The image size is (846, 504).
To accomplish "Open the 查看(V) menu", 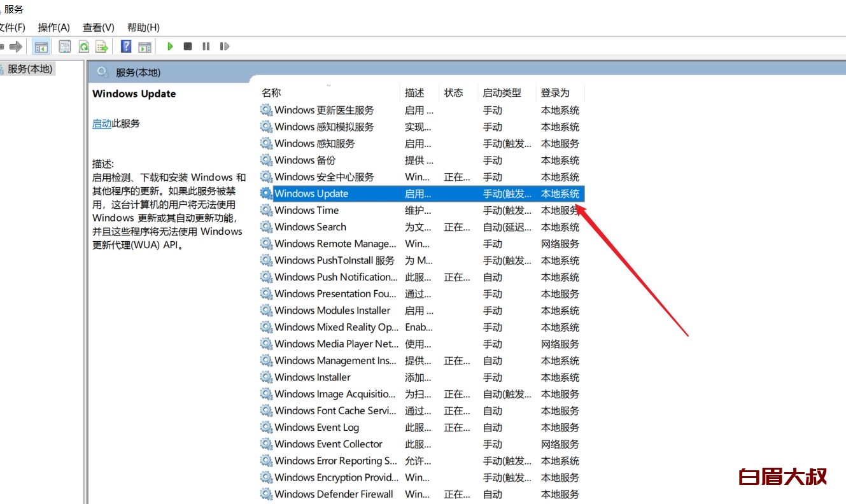I will click(x=99, y=27).
